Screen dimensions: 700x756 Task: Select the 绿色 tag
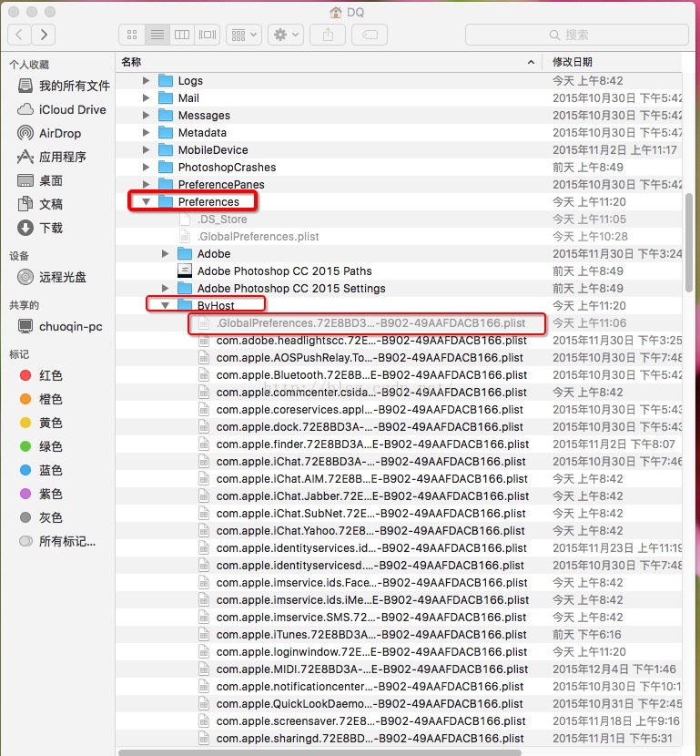(x=41, y=446)
